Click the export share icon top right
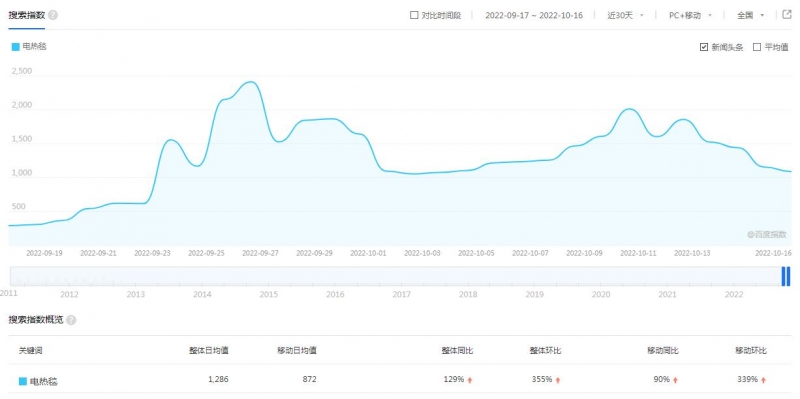This screenshot has height=399, width=800. [x=786, y=14]
